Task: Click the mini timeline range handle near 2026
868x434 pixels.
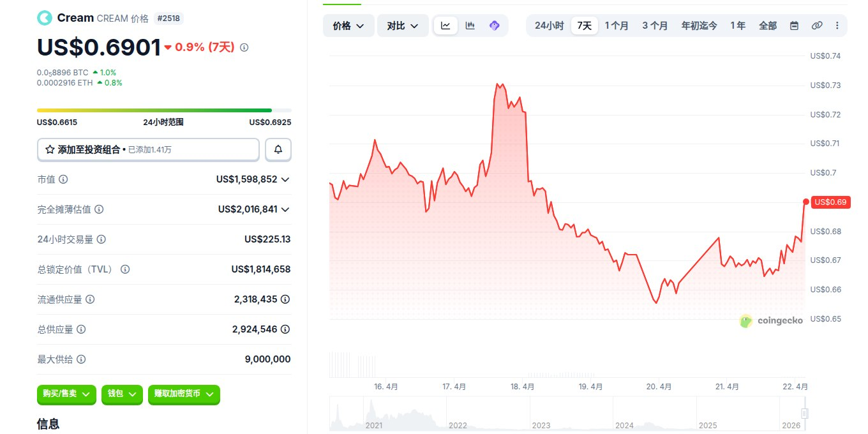Action: [x=804, y=414]
